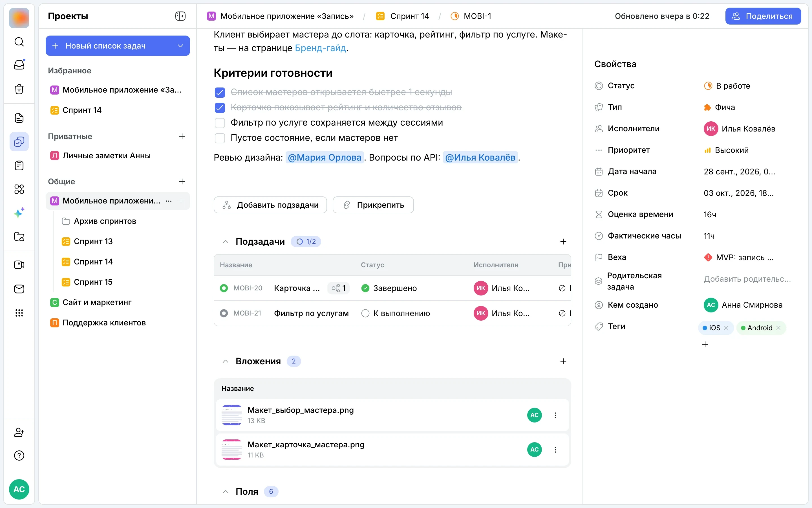This screenshot has width=812, height=508.
Task: Remove the Android tag
Action: pyautogui.click(x=778, y=328)
